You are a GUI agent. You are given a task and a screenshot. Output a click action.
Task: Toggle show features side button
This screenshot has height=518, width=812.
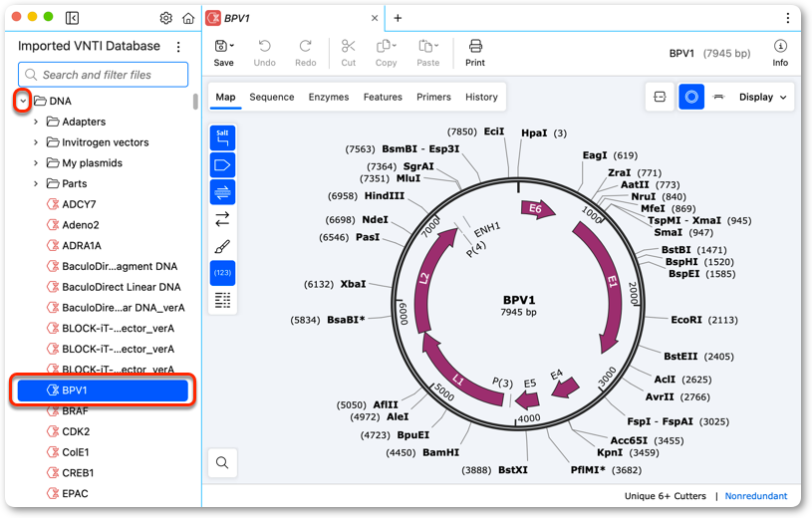(223, 165)
